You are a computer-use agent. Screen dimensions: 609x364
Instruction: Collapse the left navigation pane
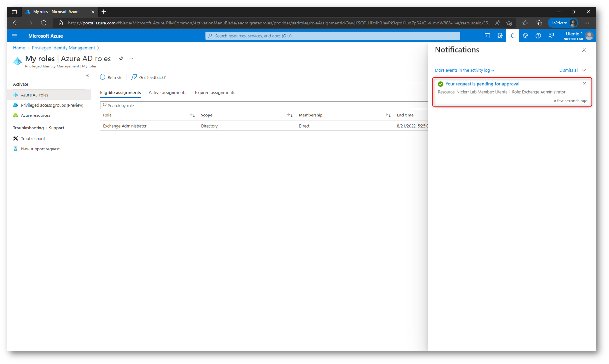coord(87,75)
